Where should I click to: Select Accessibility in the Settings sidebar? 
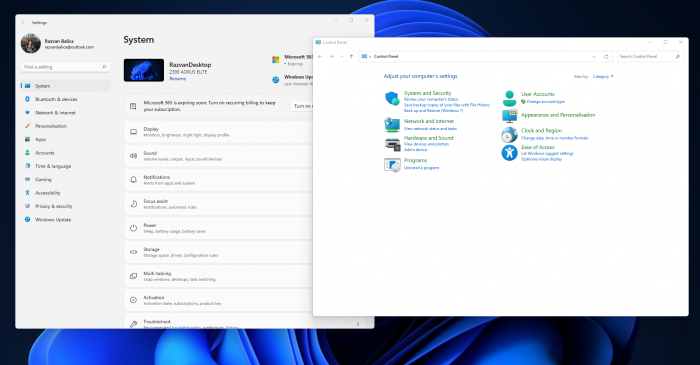click(x=65, y=193)
